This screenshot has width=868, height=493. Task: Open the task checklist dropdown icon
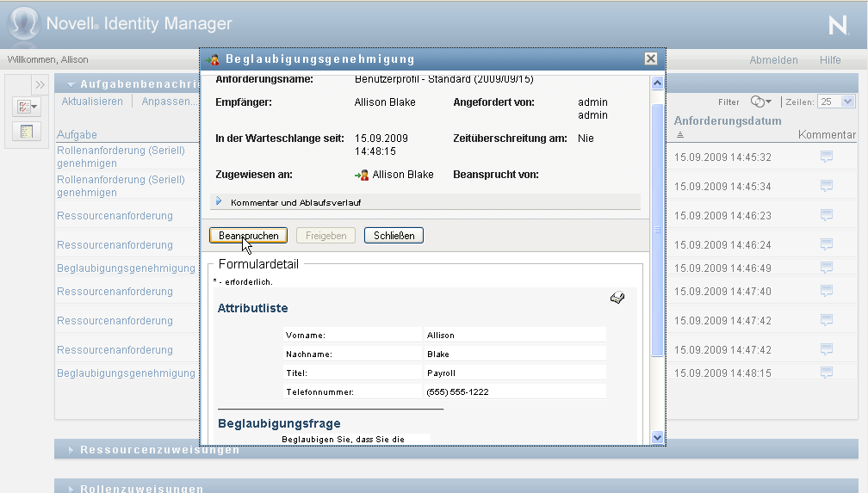(x=27, y=106)
